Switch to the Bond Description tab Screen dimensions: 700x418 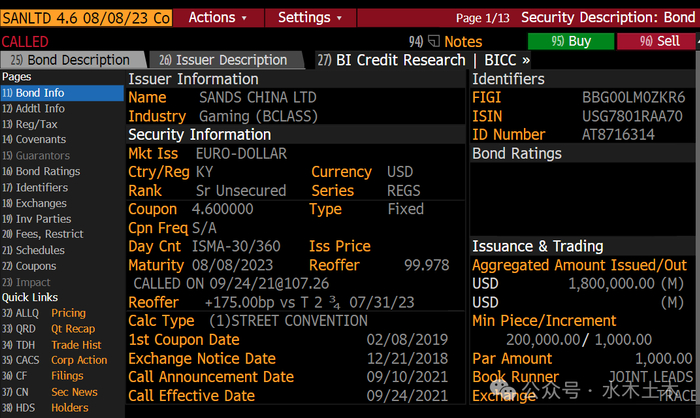[74, 60]
